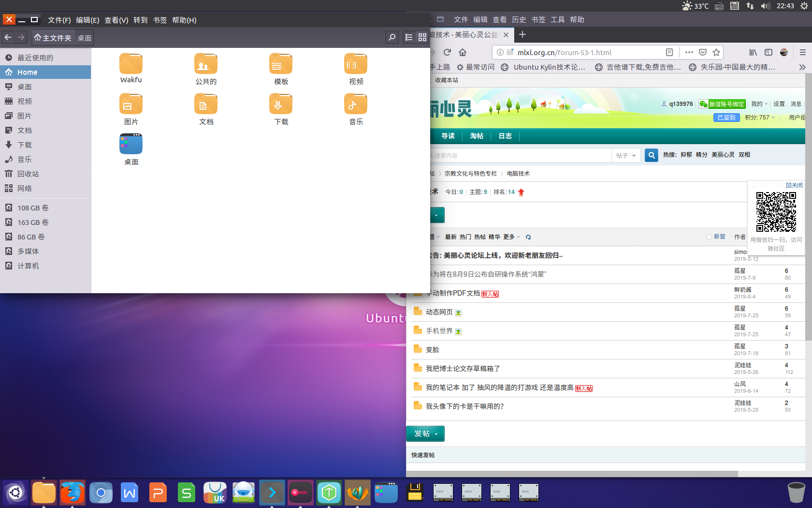Click the 导读 navigation link

pyautogui.click(x=448, y=136)
